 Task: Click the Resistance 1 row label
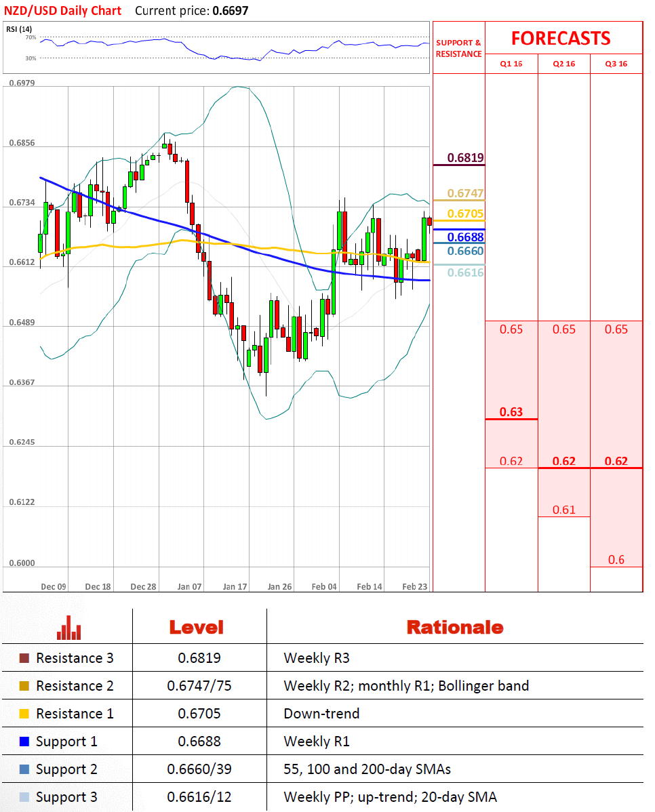75,714
